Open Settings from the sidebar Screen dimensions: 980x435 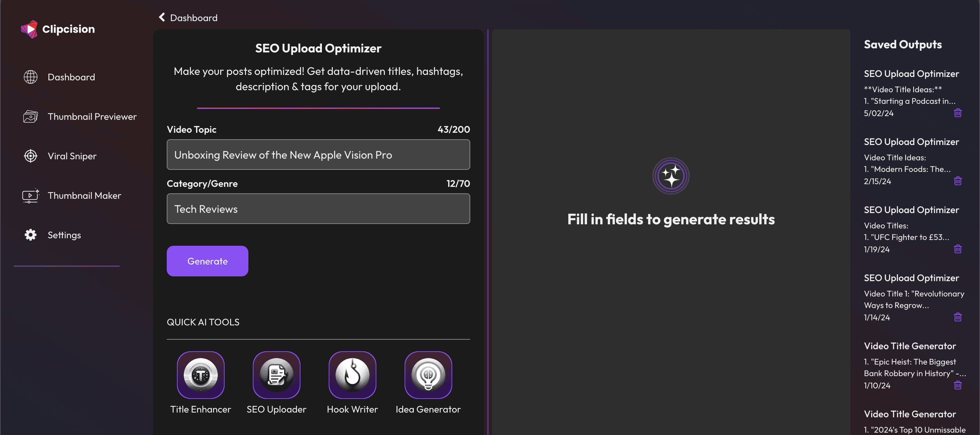pos(64,235)
